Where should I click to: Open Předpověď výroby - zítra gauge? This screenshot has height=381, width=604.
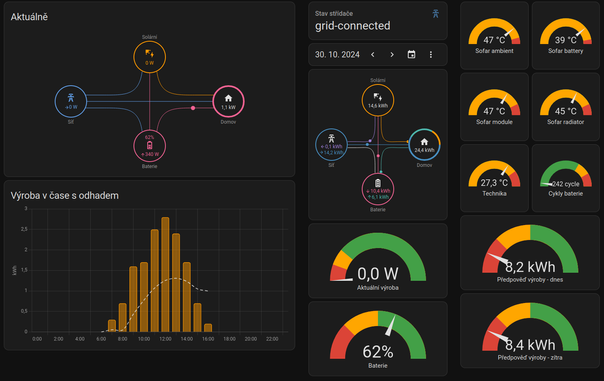(x=530, y=331)
